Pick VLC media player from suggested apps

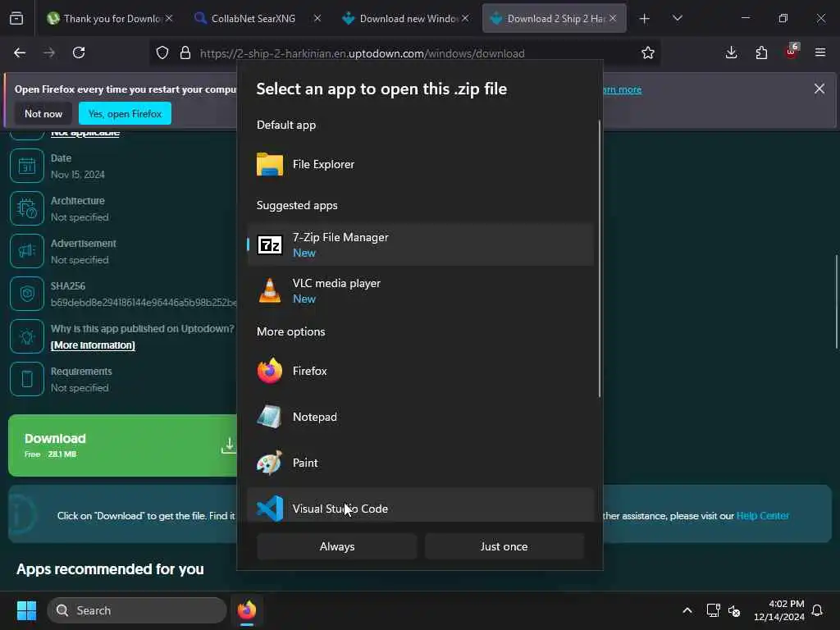point(420,291)
